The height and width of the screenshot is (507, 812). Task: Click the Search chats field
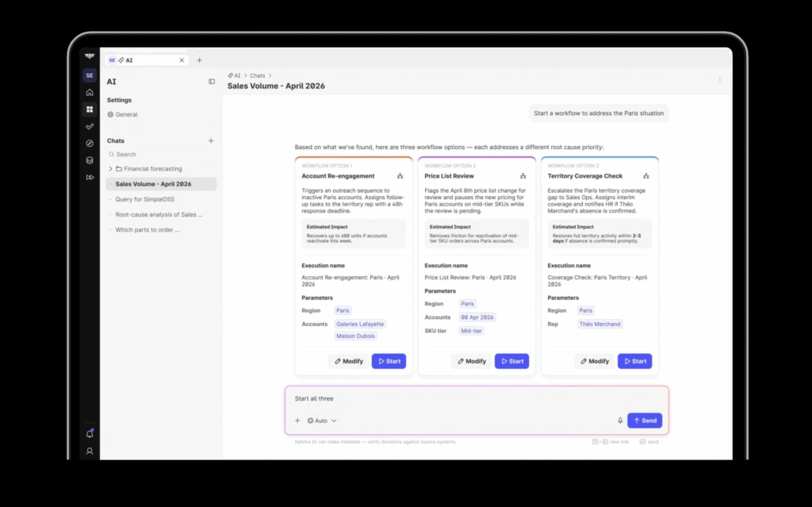click(x=161, y=155)
